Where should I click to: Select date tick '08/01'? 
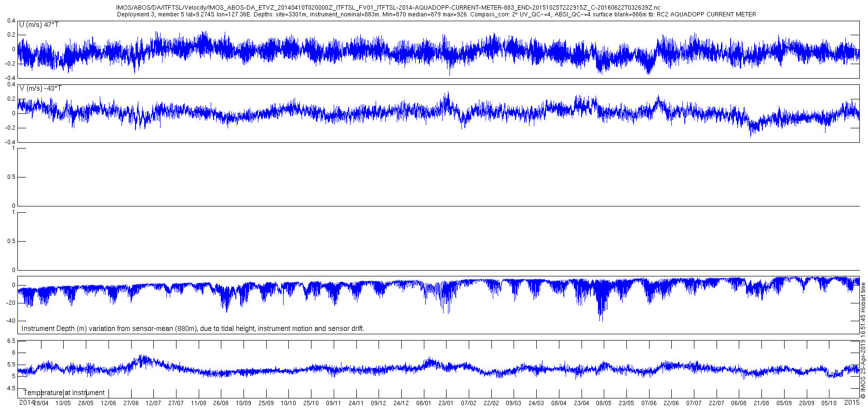pyautogui.click(x=424, y=403)
